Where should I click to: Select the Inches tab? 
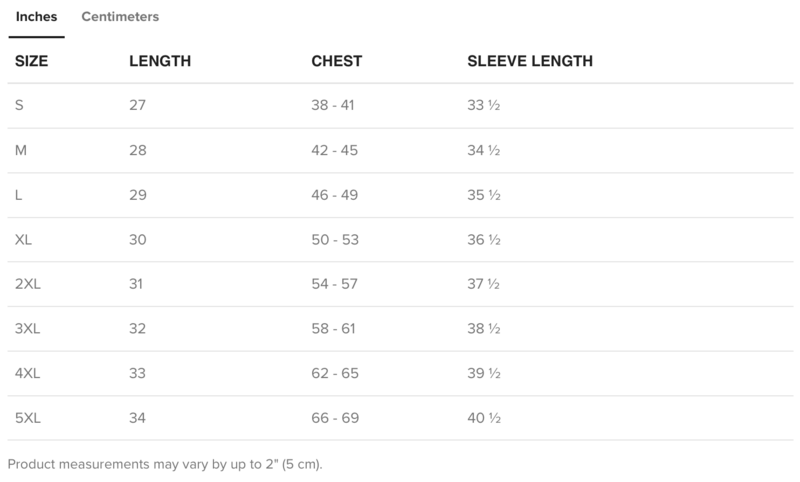[x=36, y=17]
